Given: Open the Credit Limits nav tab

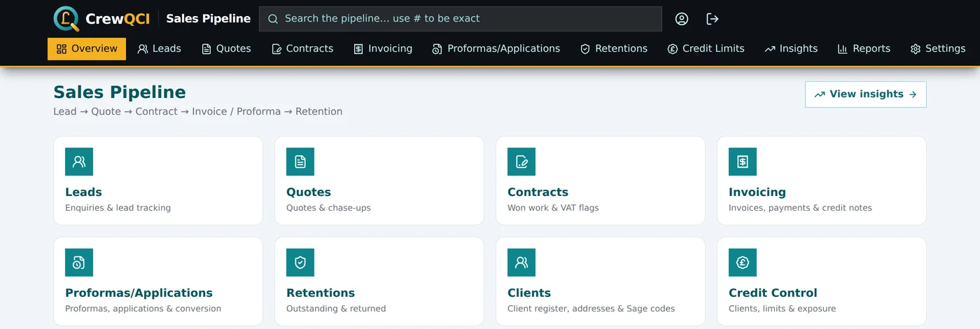Looking at the screenshot, I should point(706,49).
